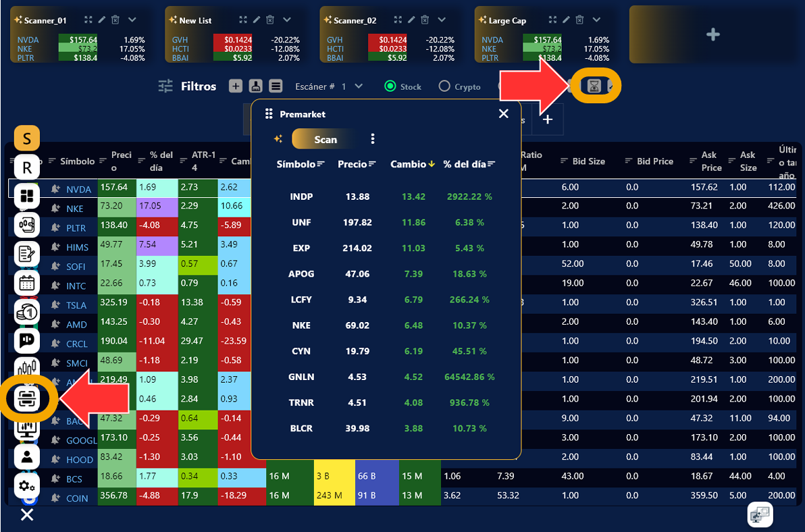Edit the New List card with pencil icon

(257, 20)
